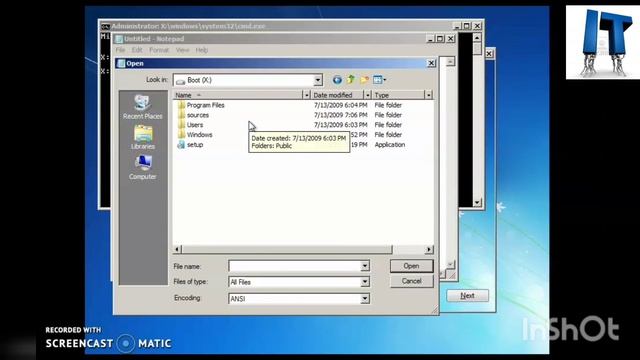Click 'Application' type cell of setup
This screenshot has width=640, height=360.
[390, 144]
